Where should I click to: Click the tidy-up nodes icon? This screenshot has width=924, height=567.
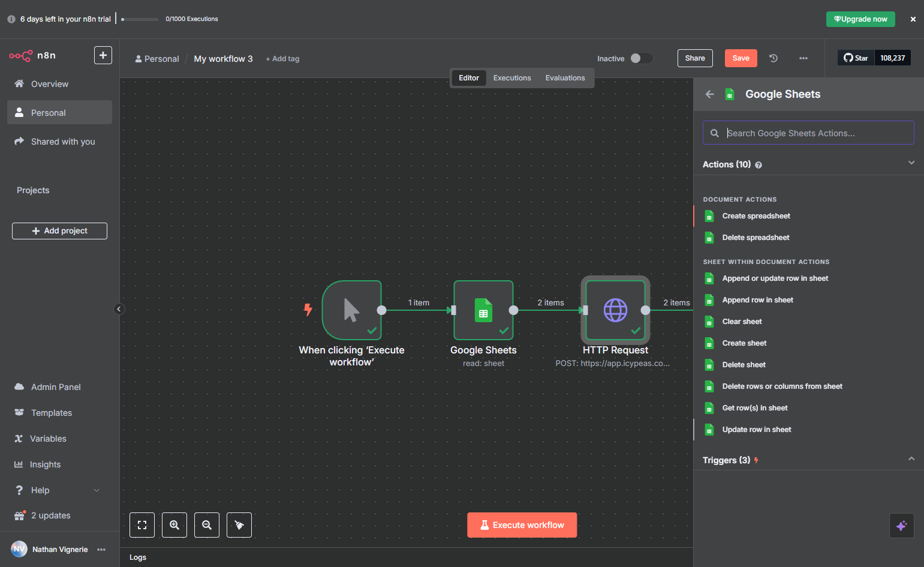point(239,525)
